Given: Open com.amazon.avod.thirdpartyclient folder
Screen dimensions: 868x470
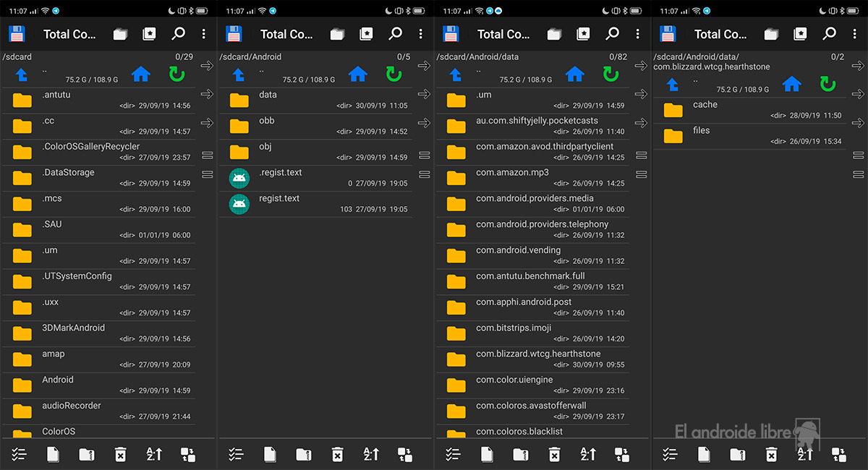Looking at the screenshot, I should [x=532, y=152].
